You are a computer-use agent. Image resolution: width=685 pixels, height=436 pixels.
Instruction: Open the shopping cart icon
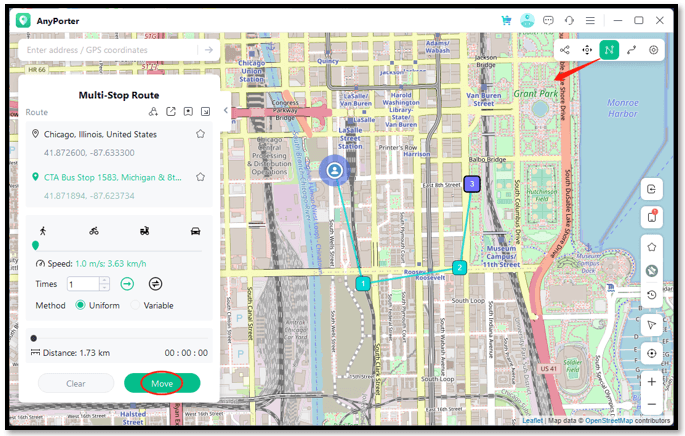click(x=506, y=21)
